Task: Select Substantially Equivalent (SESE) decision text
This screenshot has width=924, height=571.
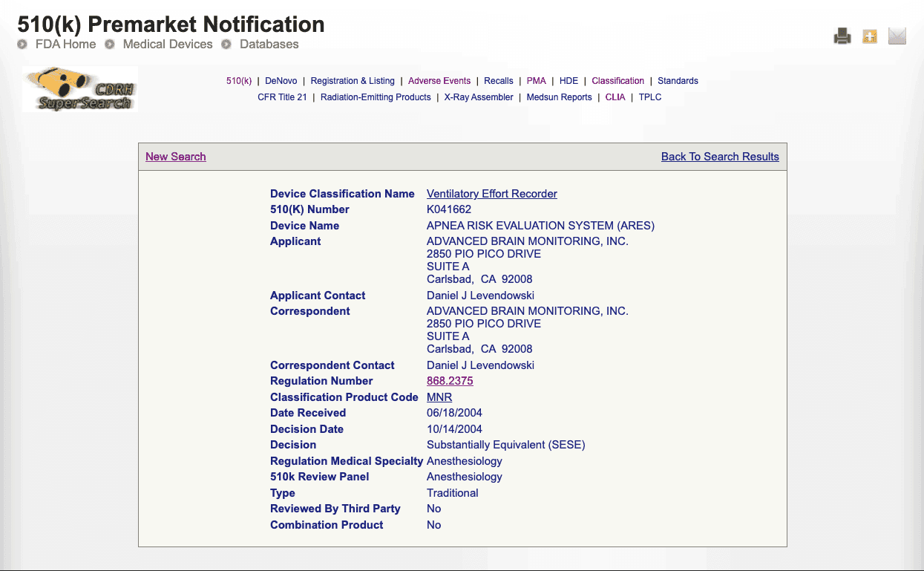Action: 506,445
